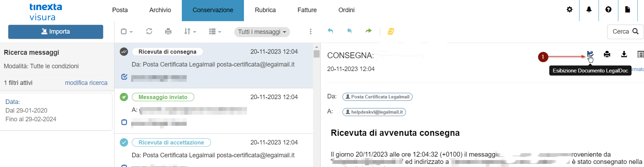Click the Messaggio inviato green status icon
This screenshot has height=167, width=644.
124,97
